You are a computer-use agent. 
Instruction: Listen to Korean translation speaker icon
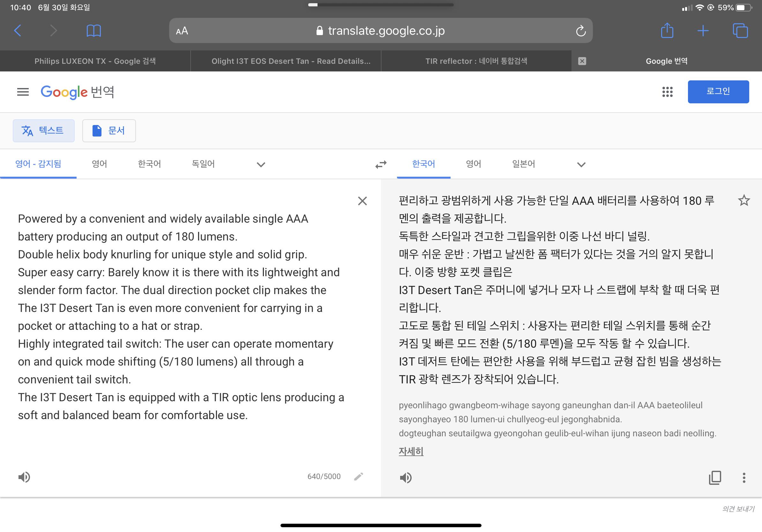point(406,478)
